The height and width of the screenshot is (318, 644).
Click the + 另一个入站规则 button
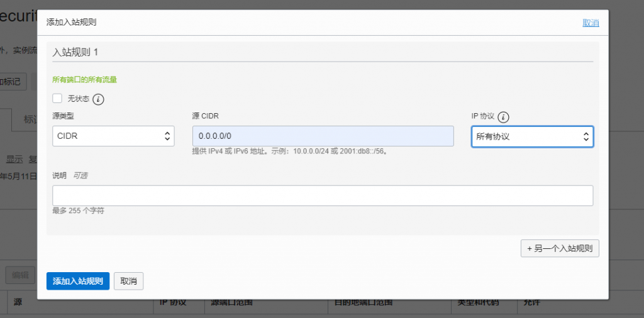(560, 248)
